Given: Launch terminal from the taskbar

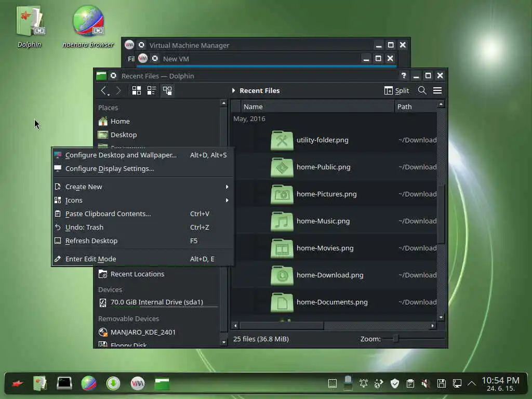Looking at the screenshot, I should pyautogui.click(x=64, y=384).
